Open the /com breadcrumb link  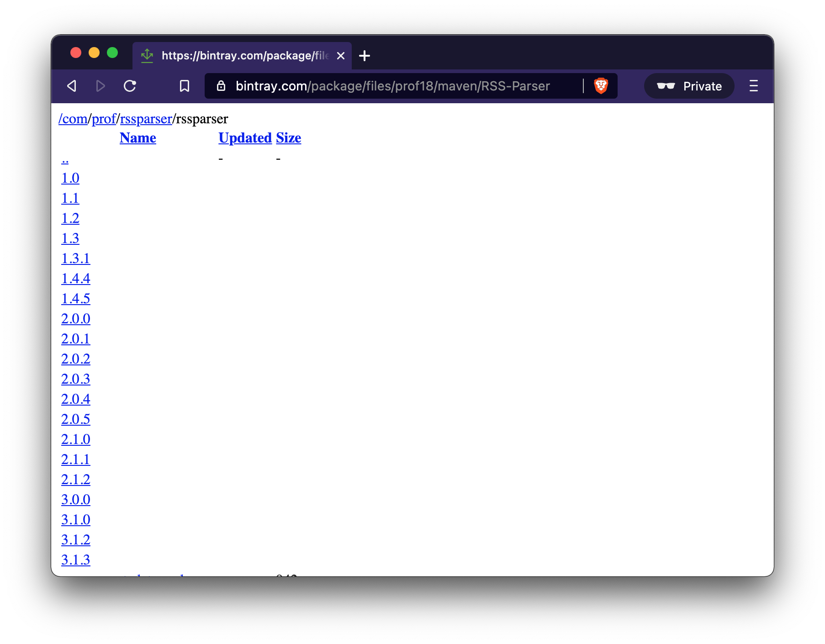[73, 119]
